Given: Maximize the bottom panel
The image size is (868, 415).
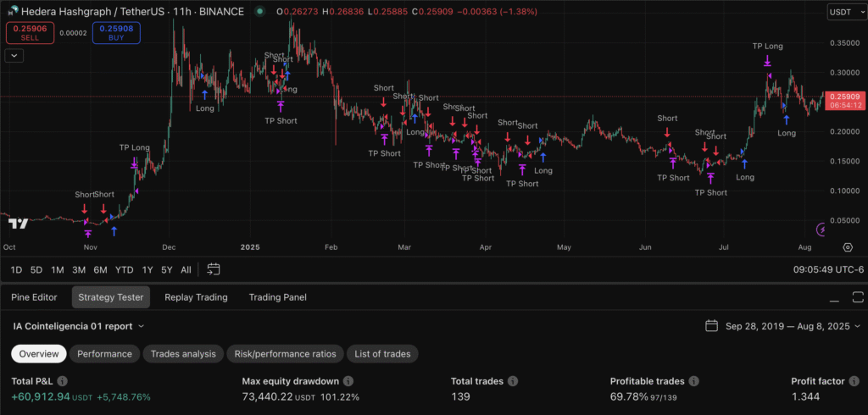Looking at the screenshot, I should 858,297.
